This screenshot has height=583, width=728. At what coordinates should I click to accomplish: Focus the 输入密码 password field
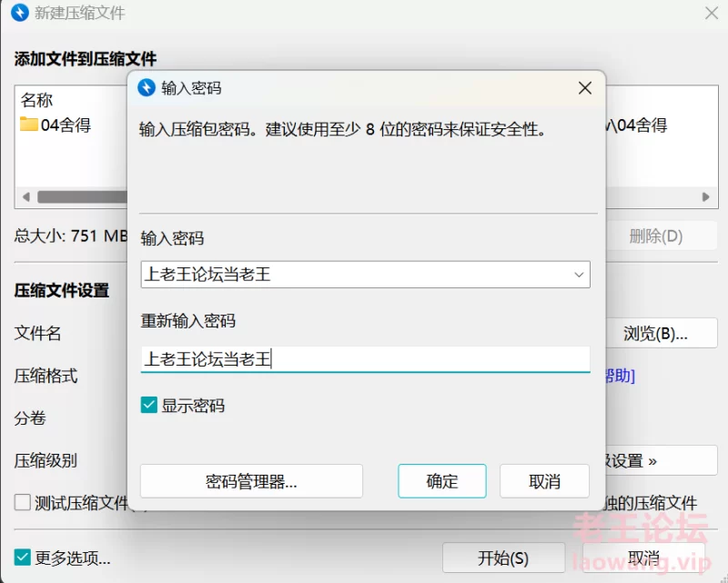tap(366, 275)
